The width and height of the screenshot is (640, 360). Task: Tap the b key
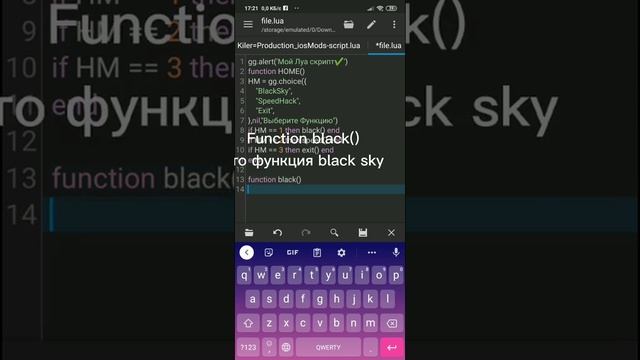click(x=336, y=323)
